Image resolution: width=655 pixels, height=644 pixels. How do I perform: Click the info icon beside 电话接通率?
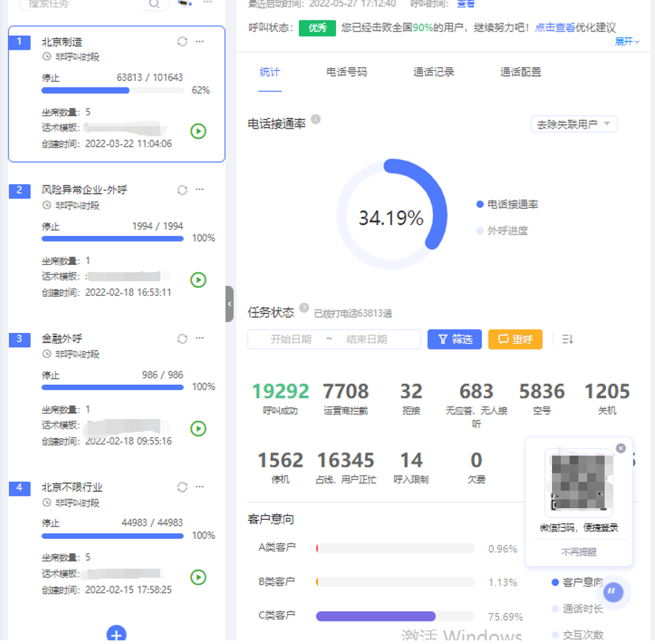pyautogui.click(x=315, y=119)
